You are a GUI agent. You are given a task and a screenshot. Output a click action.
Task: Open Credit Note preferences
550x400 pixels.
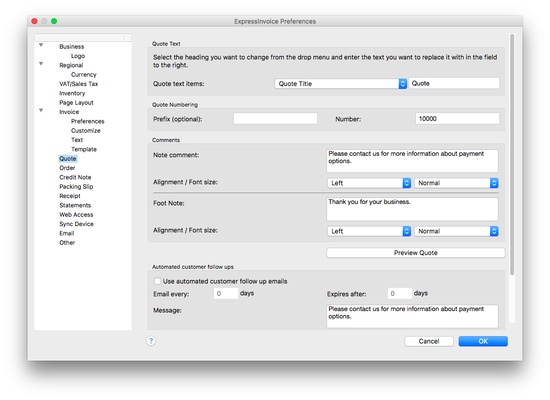click(75, 177)
